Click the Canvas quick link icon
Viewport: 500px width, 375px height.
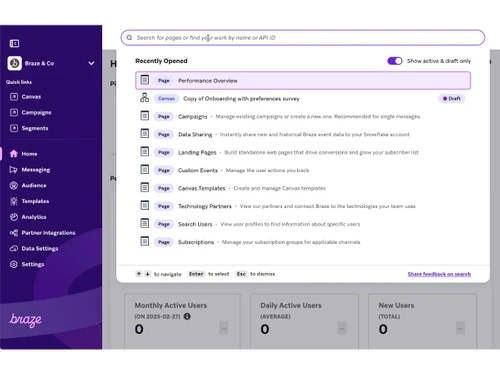tap(14, 97)
